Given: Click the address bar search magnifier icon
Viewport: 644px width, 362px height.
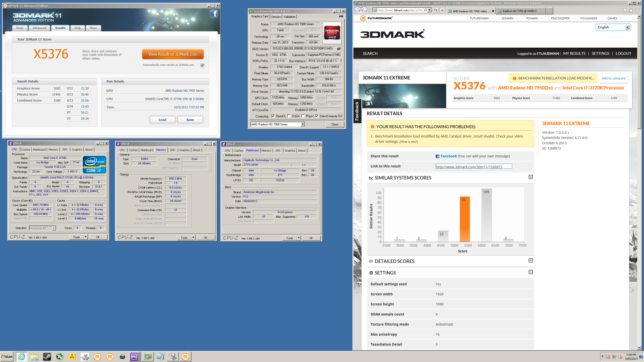Looking at the screenshot, I should pos(425,10).
